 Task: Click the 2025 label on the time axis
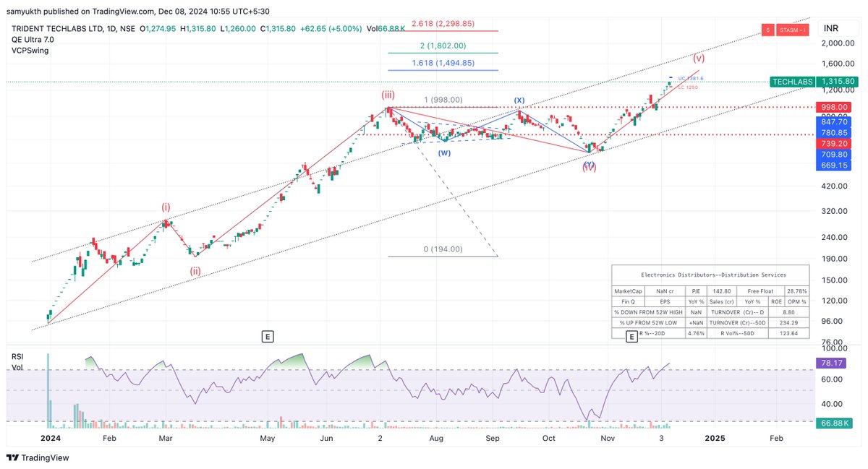point(715,438)
